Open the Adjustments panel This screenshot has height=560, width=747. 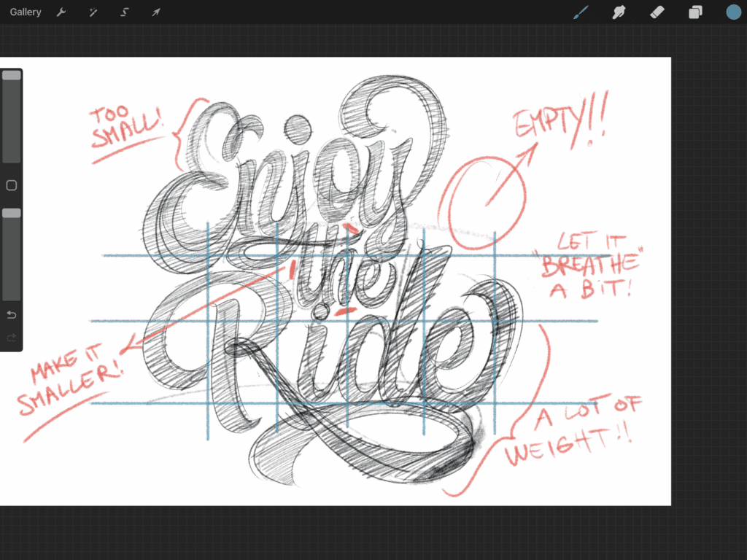93,12
